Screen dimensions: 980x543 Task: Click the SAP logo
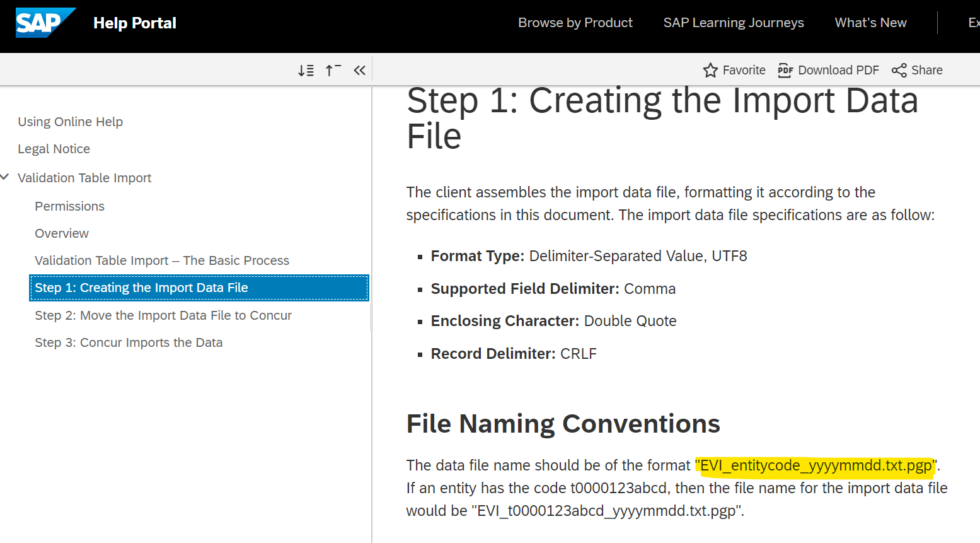pos(45,22)
